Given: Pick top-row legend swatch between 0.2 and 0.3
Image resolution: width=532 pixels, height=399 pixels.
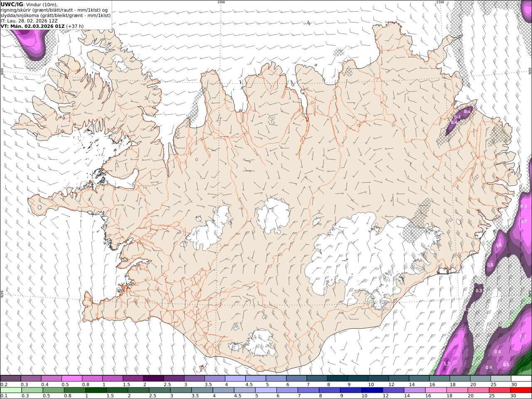Looking at the screenshot, I should [10, 378].
